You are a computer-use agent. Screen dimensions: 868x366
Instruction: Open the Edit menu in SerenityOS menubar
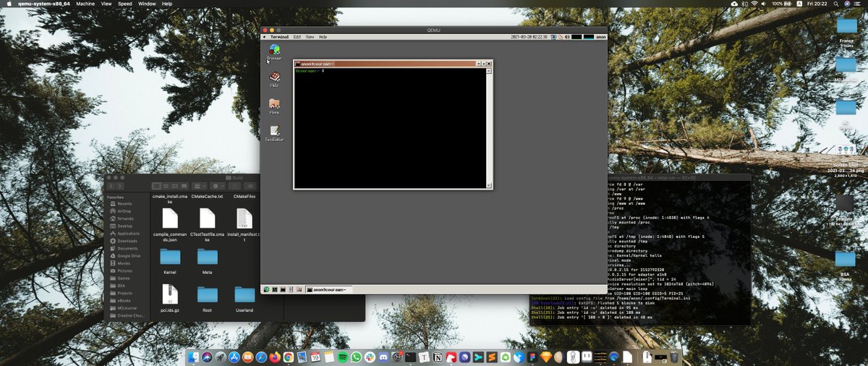pos(297,36)
